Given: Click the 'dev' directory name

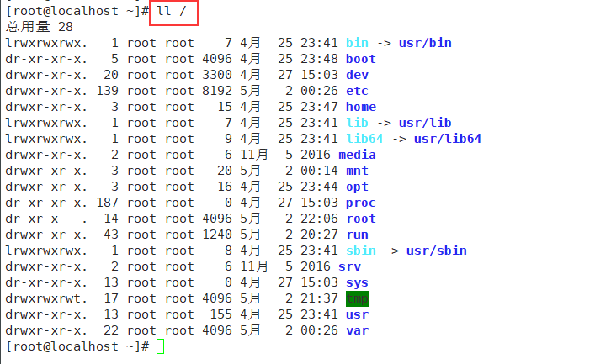Looking at the screenshot, I should (x=357, y=75).
